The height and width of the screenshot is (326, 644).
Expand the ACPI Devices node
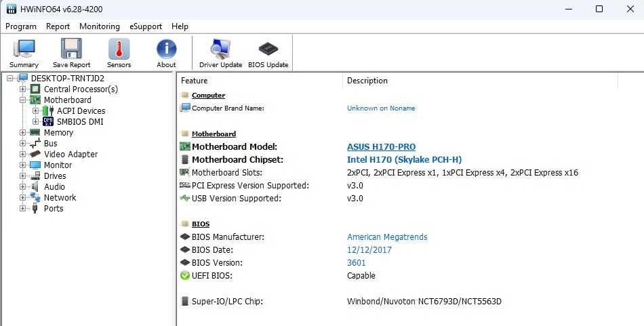(35, 111)
